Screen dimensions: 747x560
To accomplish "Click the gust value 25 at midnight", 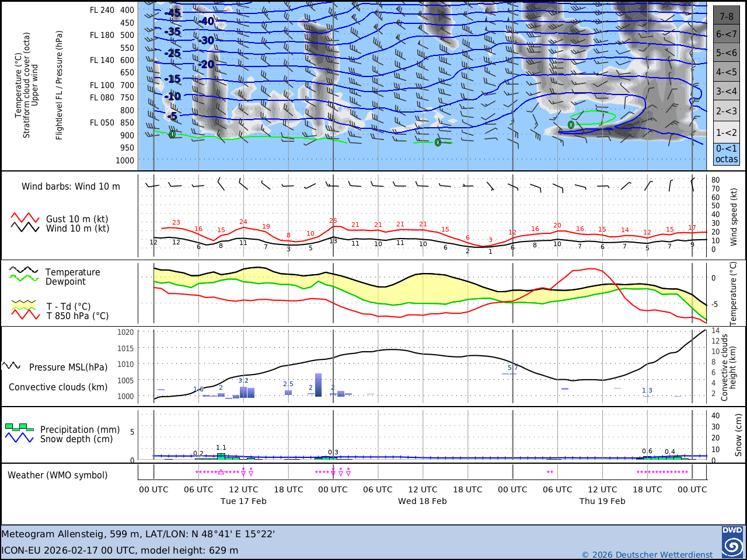I will coord(333,221).
